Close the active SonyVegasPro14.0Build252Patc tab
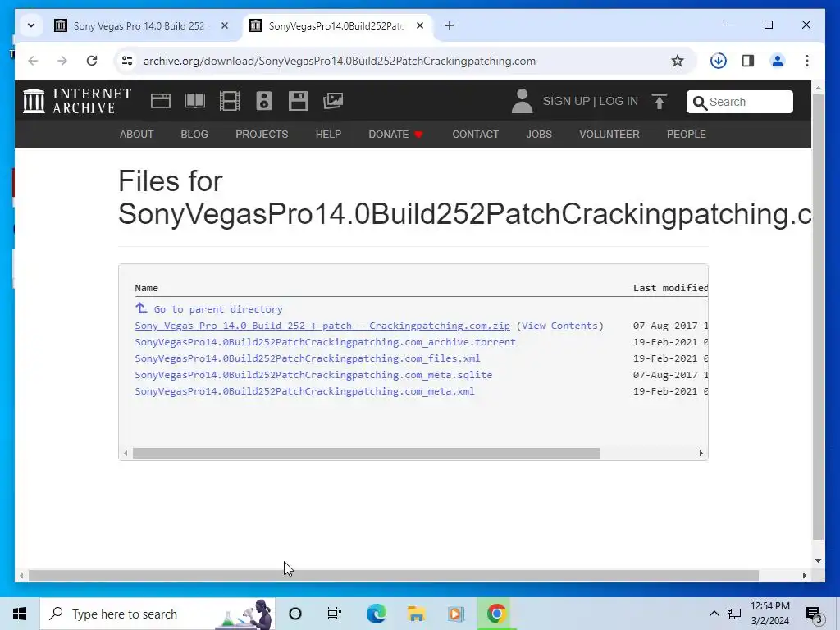Image resolution: width=840 pixels, height=630 pixels. click(x=420, y=25)
